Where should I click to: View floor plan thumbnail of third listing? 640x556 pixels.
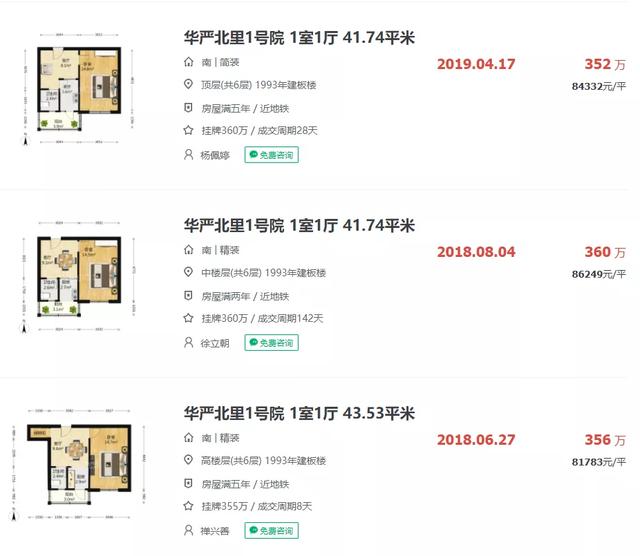point(79,465)
